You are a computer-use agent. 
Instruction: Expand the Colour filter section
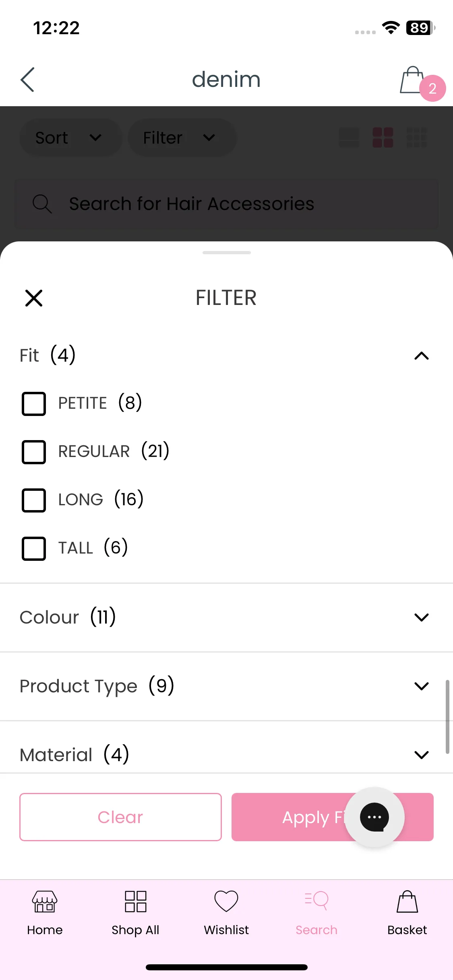[226, 617]
